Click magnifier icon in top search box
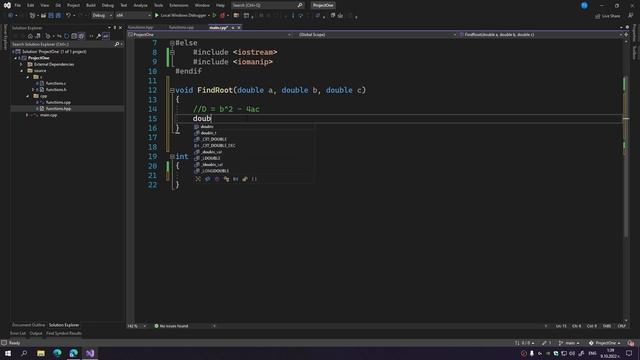Viewport: 640px width, 360px height. [300, 5]
